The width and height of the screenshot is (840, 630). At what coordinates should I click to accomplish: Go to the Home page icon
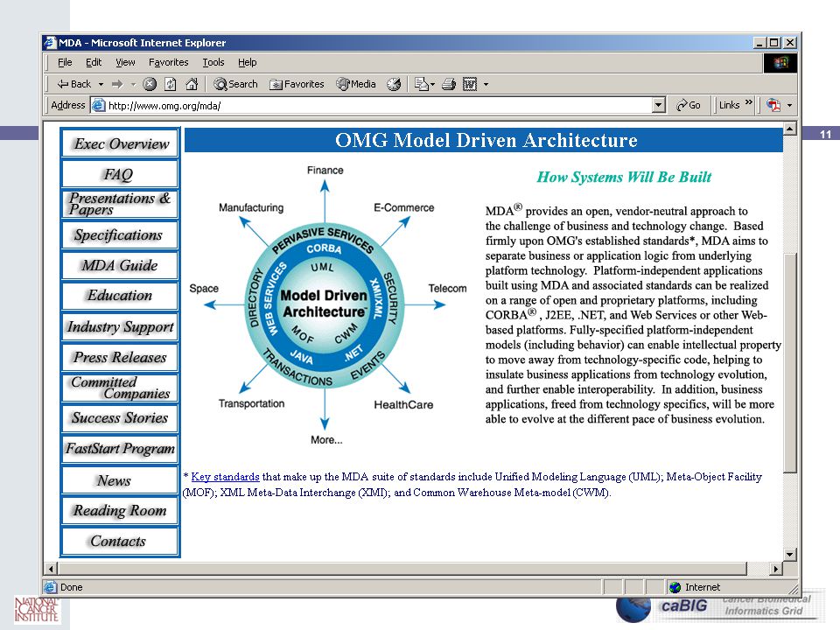coord(192,84)
